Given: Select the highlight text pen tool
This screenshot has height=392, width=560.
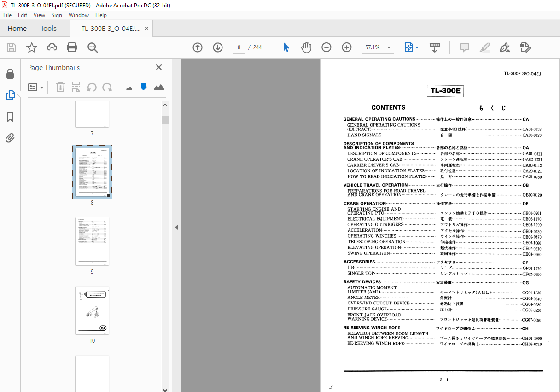Looking at the screenshot, I should pos(484,47).
